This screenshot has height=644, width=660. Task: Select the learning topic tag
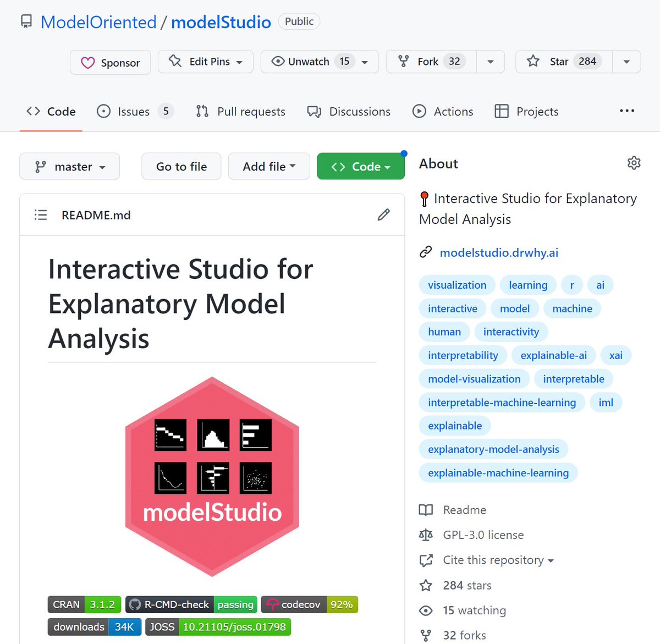[528, 285]
